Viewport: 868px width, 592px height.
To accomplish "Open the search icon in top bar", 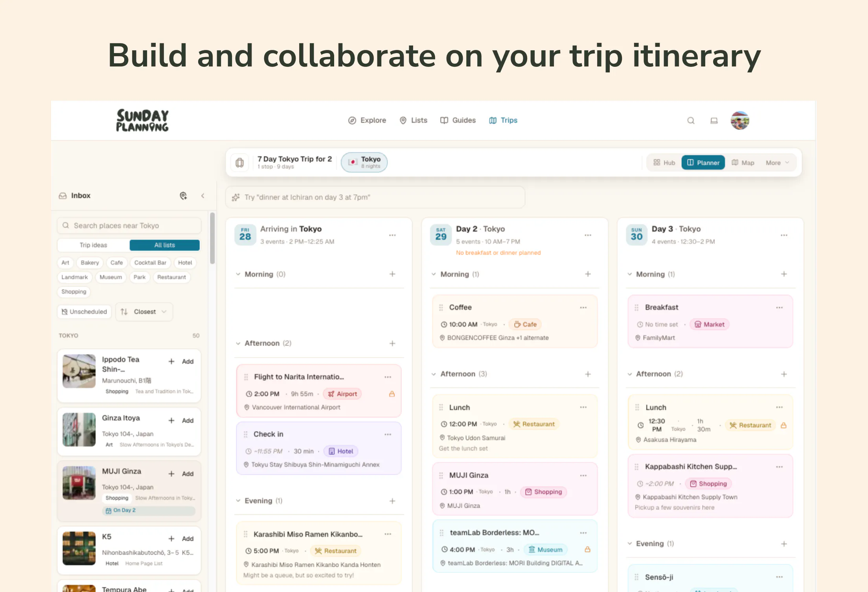I will click(x=691, y=120).
